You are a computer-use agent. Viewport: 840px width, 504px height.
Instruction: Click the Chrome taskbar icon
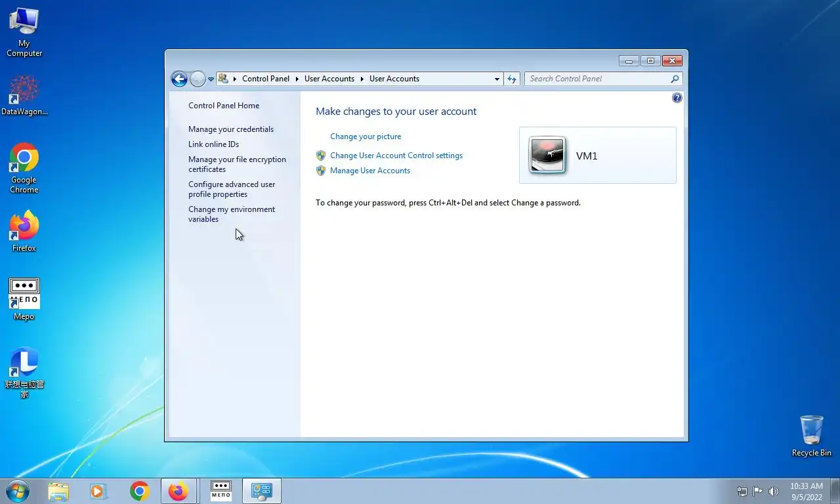(x=139, y=491)
